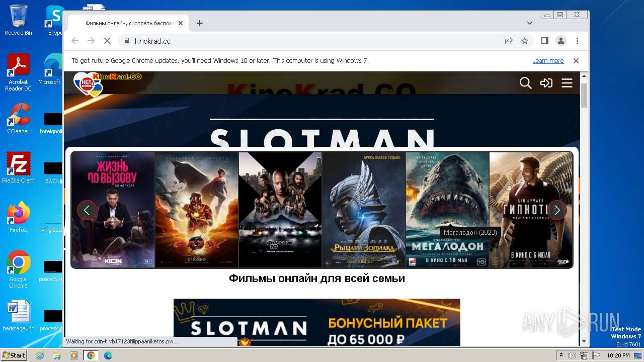Open the hamburger menu on KinoKrad
The width and height of the screenshot is (644, 362).
(x=567, y=83)
